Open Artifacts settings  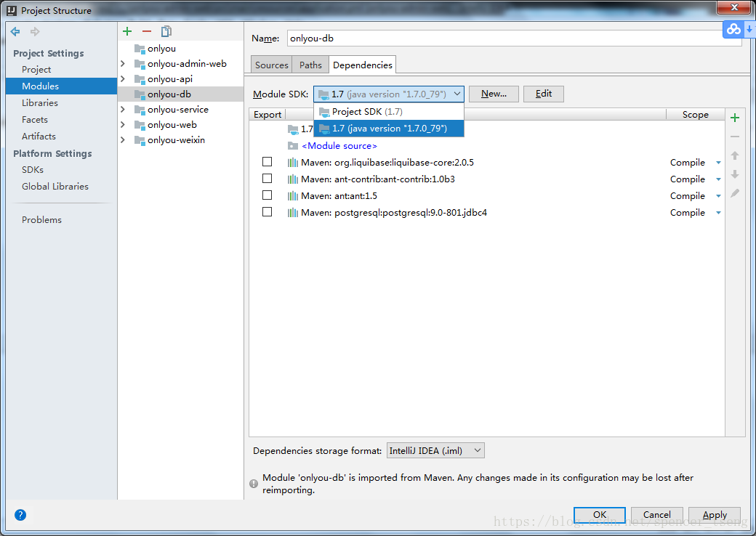pyautogui.click(x=39, y=137)
